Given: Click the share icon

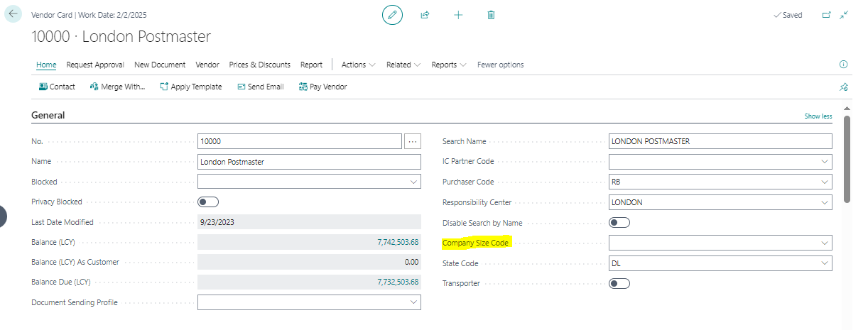Looking at the screenshot, I should click(x=425, y=15).
